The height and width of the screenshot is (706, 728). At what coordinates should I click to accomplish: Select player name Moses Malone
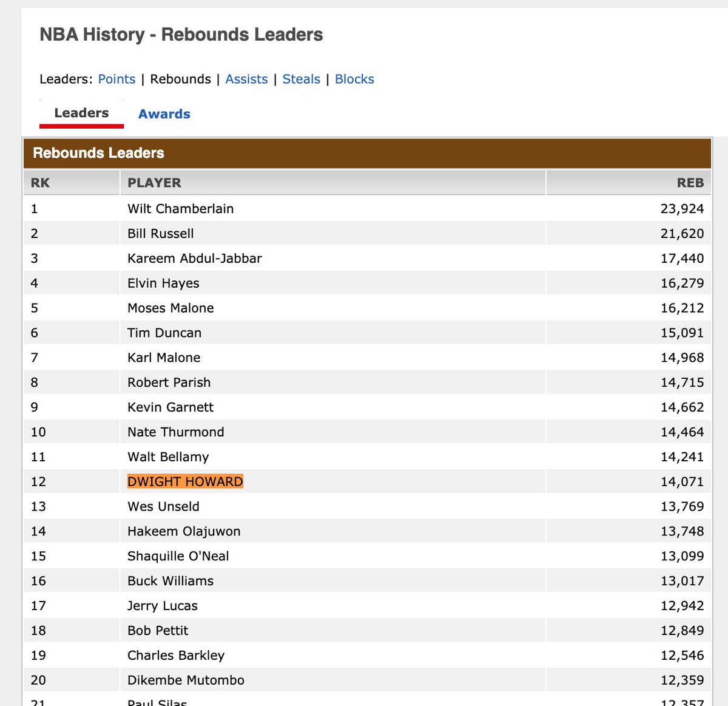point(170,308)
